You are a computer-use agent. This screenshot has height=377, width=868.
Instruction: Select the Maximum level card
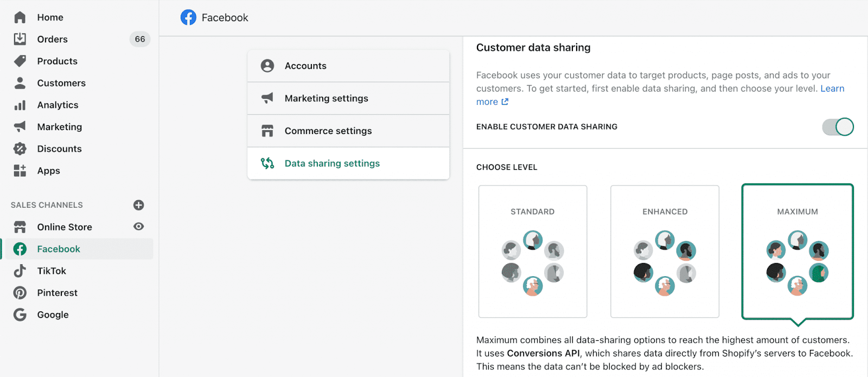point(797,251)
